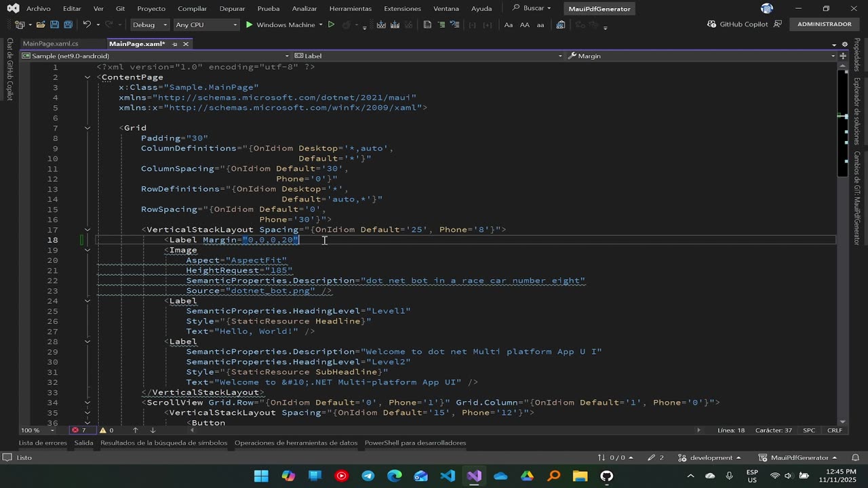This screenshot has height=488, width=868.
Task: Close the MainPage.xaml tab
Action: click(x=185, y=43)
